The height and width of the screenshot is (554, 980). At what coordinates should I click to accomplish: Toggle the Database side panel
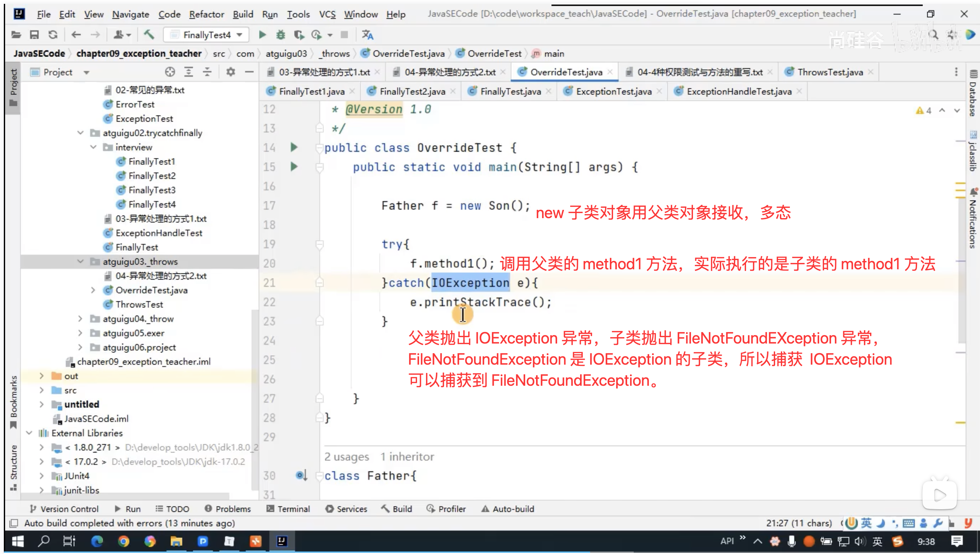coord(973,93)
